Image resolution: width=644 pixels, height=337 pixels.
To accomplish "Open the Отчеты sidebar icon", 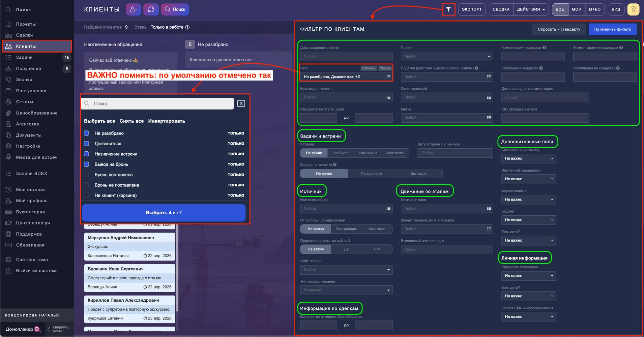I will pos(8,102).
